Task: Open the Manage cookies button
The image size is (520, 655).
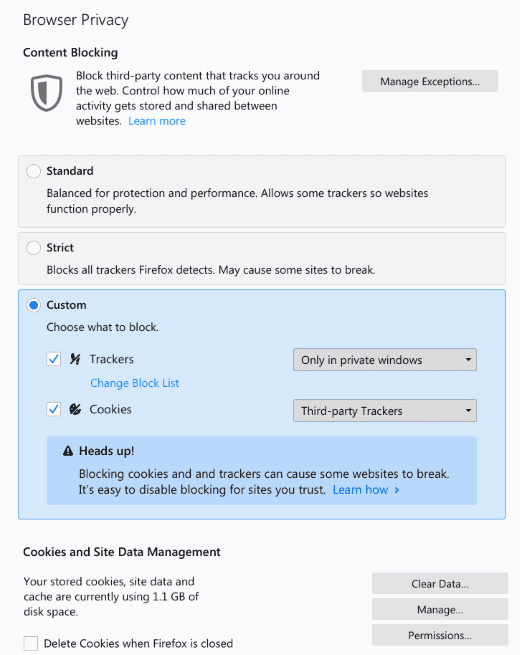Action: [x=440, y=609]
